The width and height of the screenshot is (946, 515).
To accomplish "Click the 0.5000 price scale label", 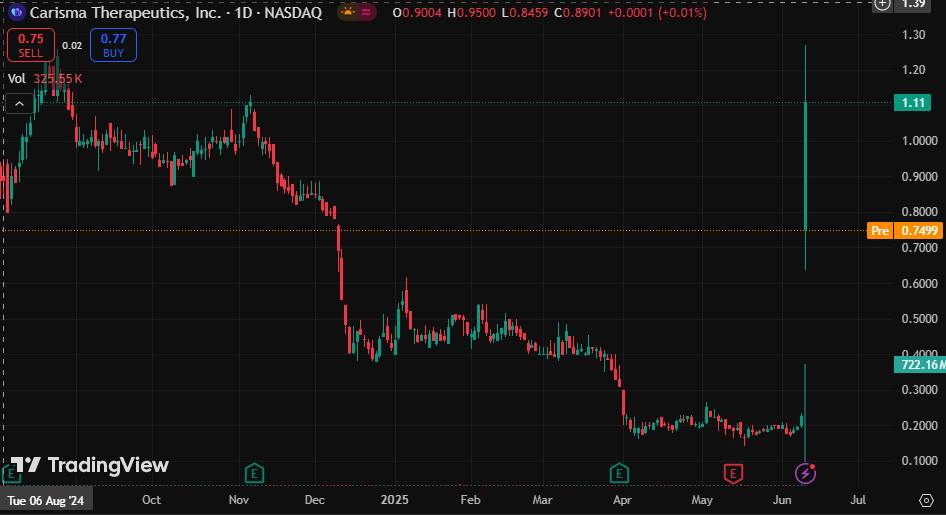I will [x=919, y=318].
